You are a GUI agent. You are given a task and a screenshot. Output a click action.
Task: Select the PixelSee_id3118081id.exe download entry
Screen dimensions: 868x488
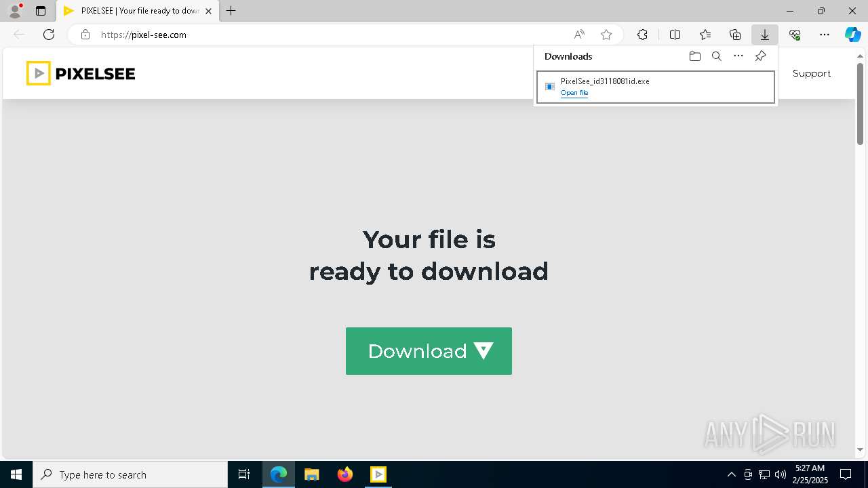(655, 87)
